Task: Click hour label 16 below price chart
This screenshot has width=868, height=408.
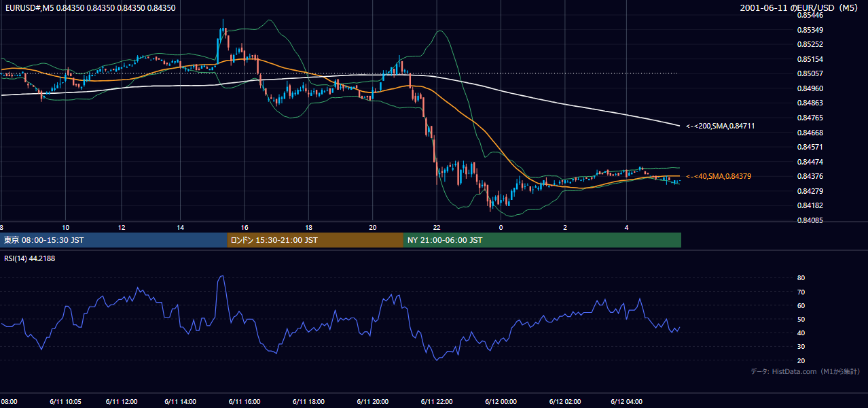Action: point(245,227)
